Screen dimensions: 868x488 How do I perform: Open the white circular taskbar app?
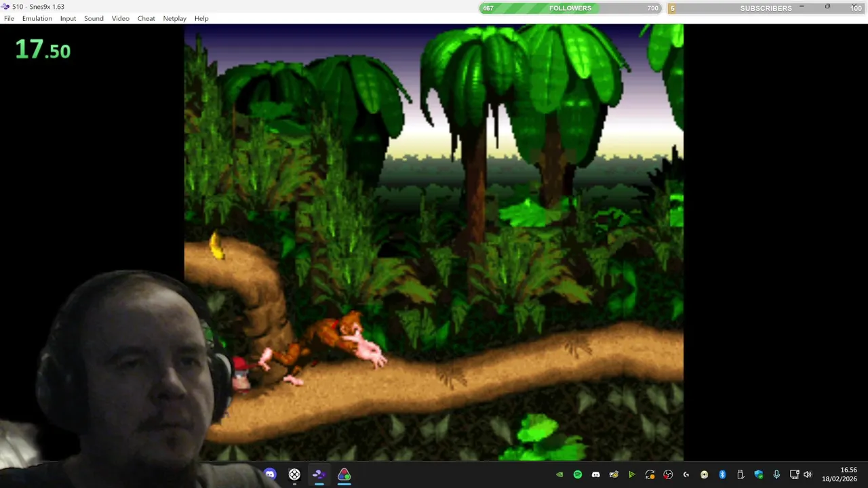294,474
